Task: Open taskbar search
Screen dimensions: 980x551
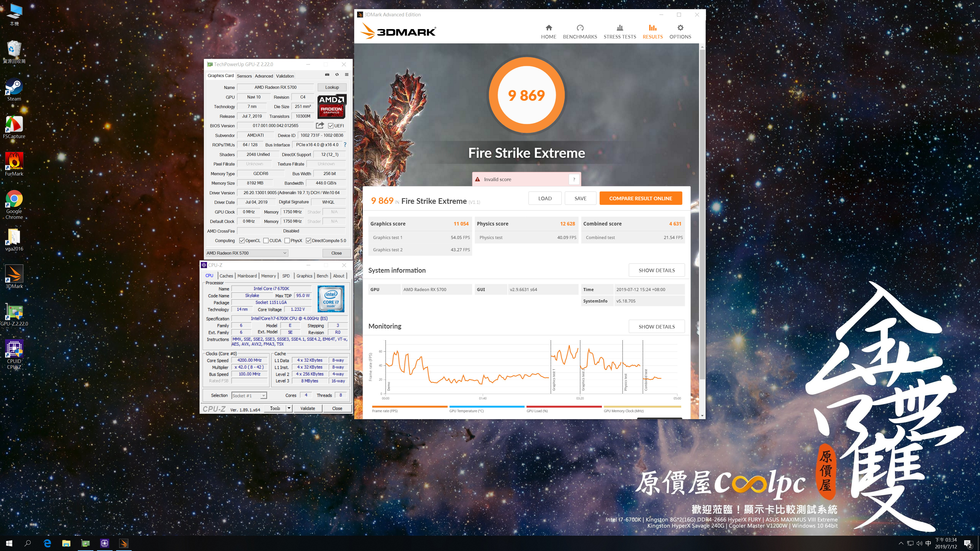Action: click(28, 543)
